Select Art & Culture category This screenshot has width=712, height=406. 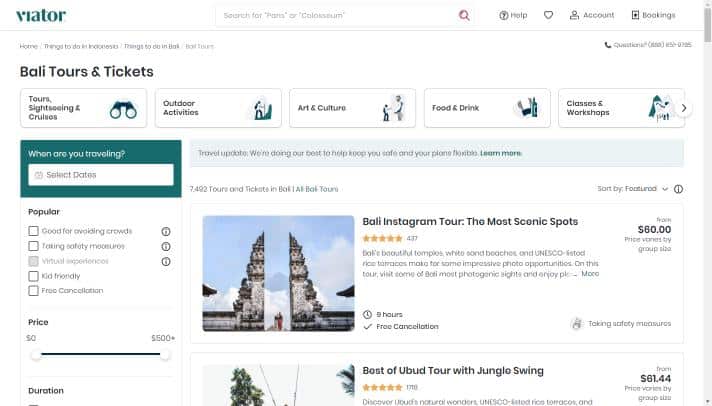click(x=352, y=108)
